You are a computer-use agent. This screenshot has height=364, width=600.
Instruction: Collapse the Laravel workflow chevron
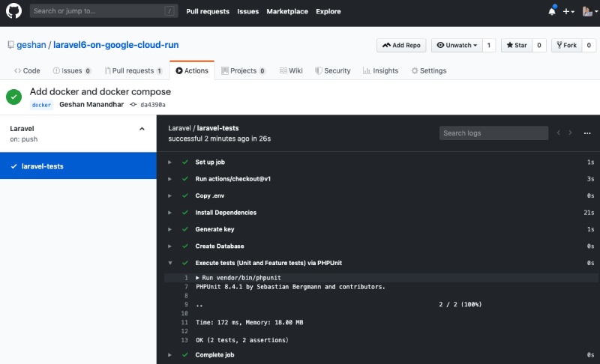[142, 129]
